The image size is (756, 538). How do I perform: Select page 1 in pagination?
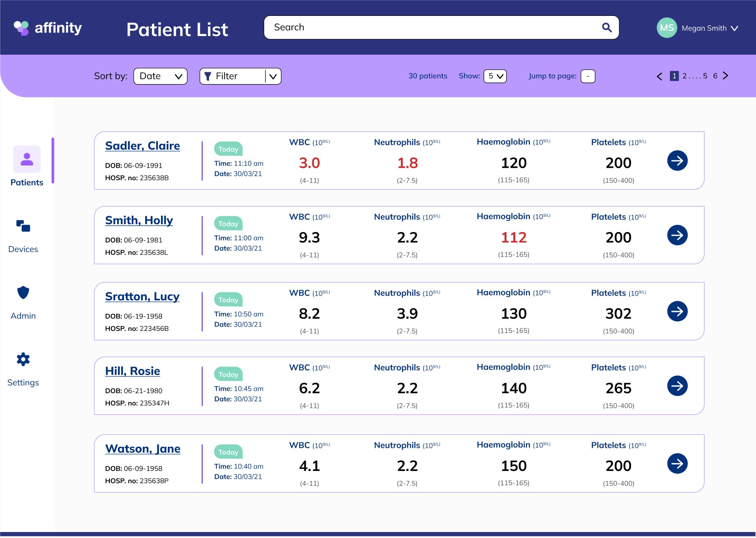tap(674, 76)
